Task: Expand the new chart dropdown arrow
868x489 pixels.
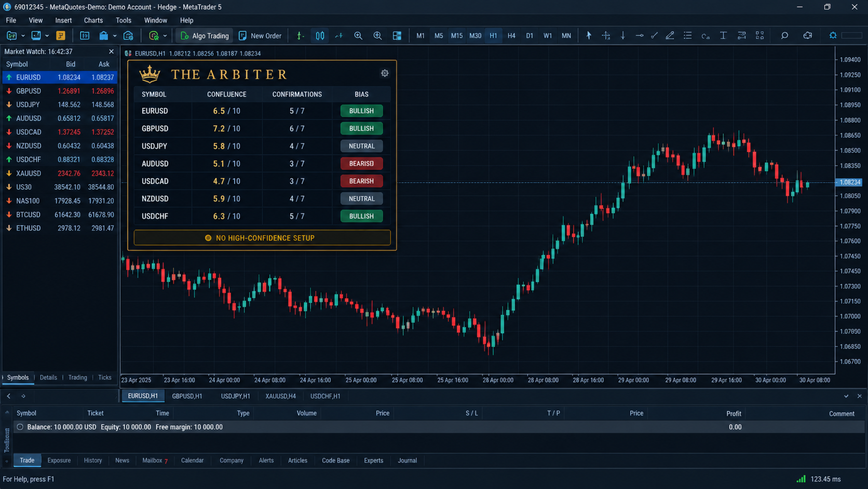Action: [x=23, y=36]
